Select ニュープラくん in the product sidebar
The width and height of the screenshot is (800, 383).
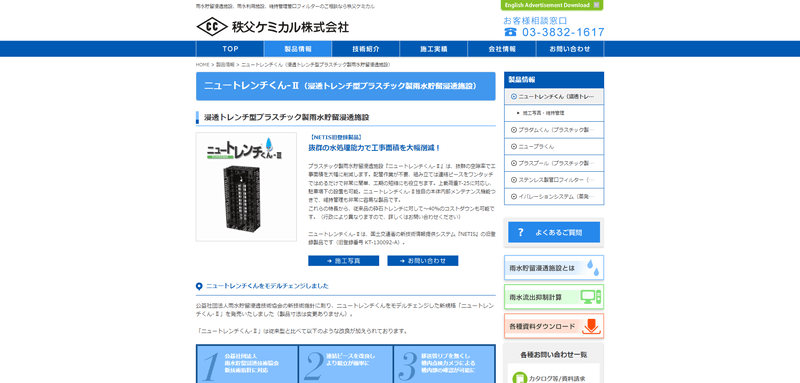coord(554,146)
